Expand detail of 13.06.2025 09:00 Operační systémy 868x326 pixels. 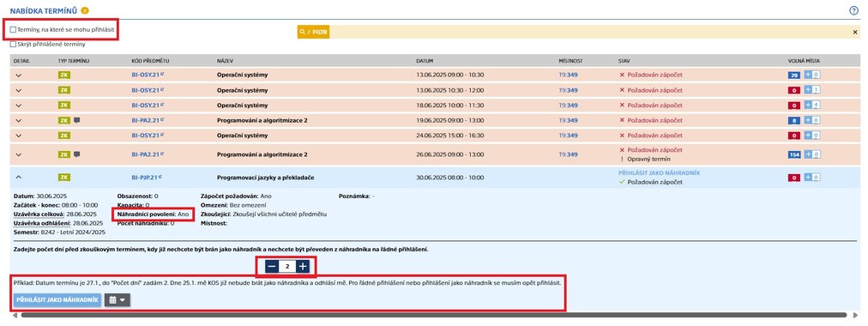coord(18,75)
